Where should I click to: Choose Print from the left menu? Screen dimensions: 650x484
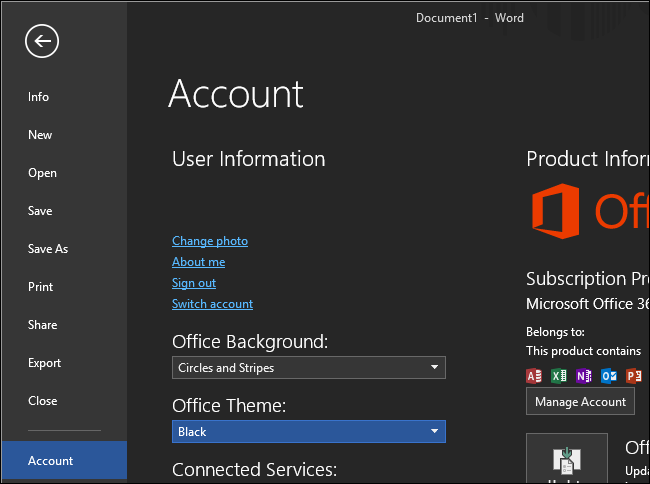[x=41, y=287]
